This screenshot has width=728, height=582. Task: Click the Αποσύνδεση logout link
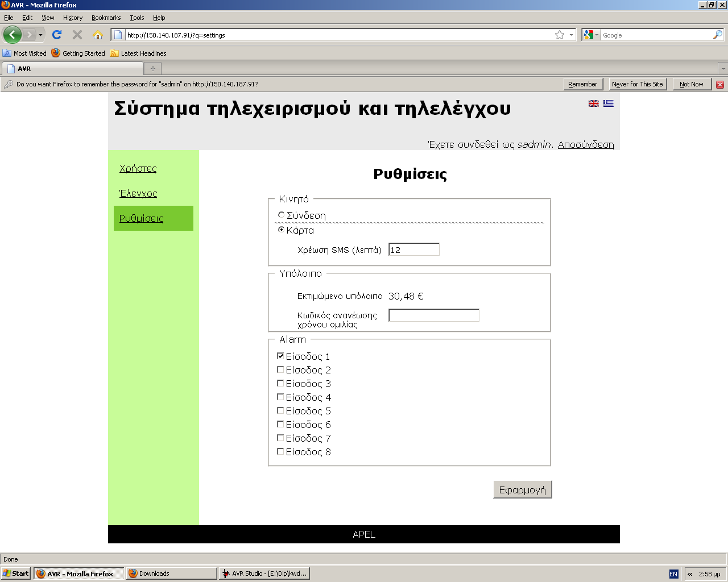click(586, 144)
